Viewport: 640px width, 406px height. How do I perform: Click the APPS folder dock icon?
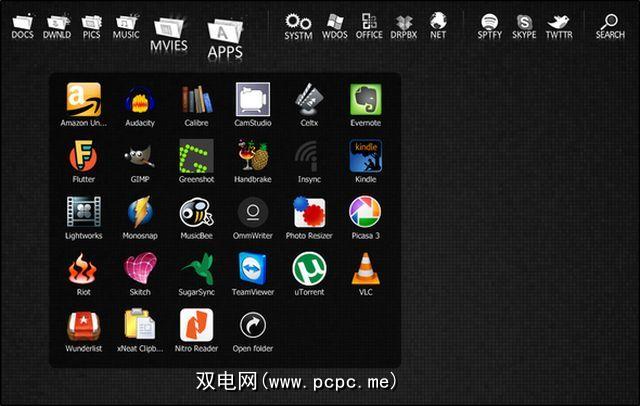pos(225,40)
